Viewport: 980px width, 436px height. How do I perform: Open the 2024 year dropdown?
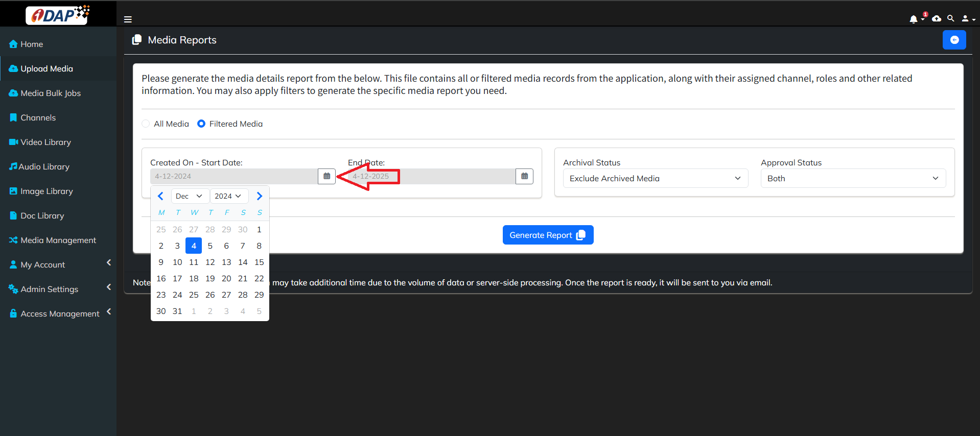click(x=228, y=196)
